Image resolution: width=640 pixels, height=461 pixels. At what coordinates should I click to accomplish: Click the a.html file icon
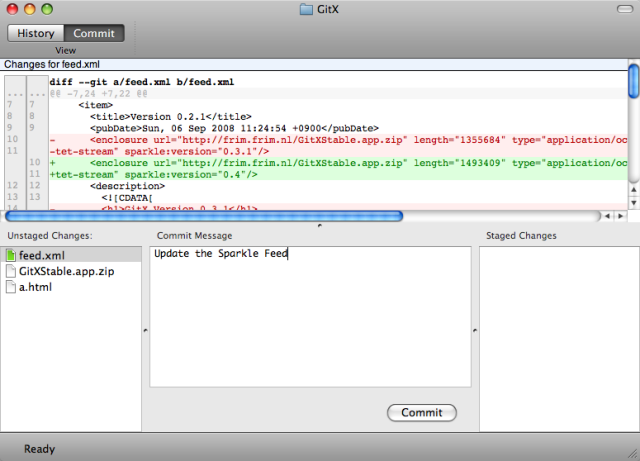click(x=11, y=287)
